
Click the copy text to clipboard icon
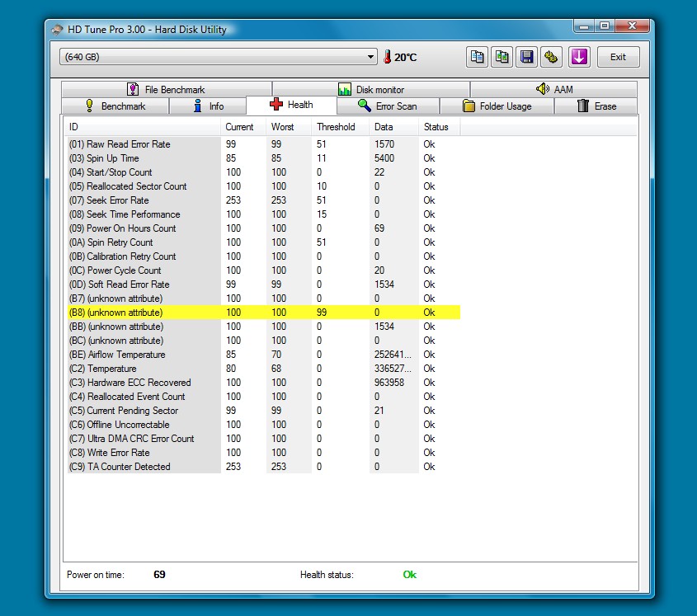tap(477, 57)
